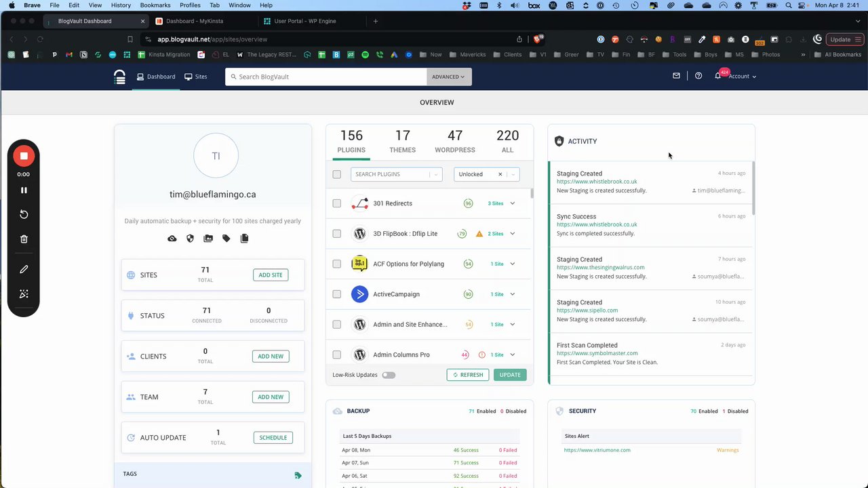The width and height of the screenshot is (868, 488).
Task: Check the ACF Options for Polylang checkbox
Action: (336, 264)
